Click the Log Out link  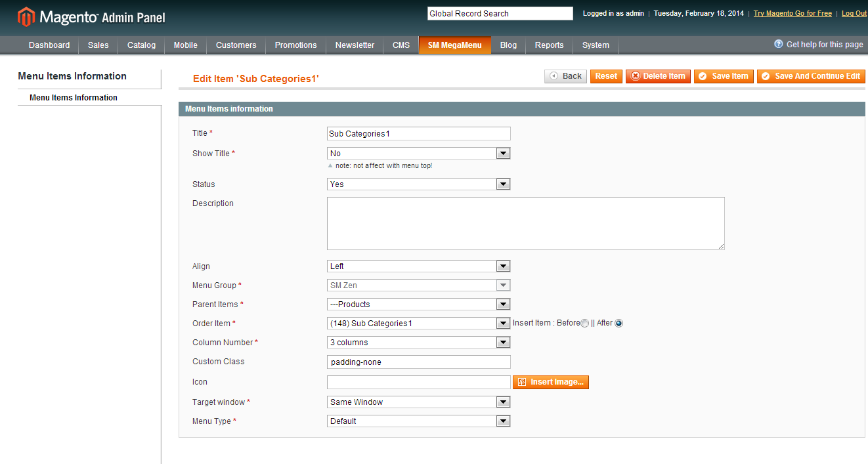(854, 13)
